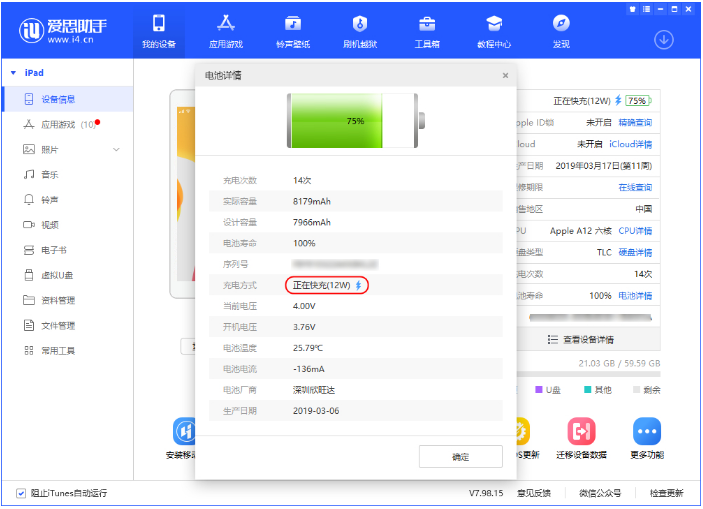Open the 工具箱 toolbox section
This screenshot has width=703, height=509.
coord(426,30)
